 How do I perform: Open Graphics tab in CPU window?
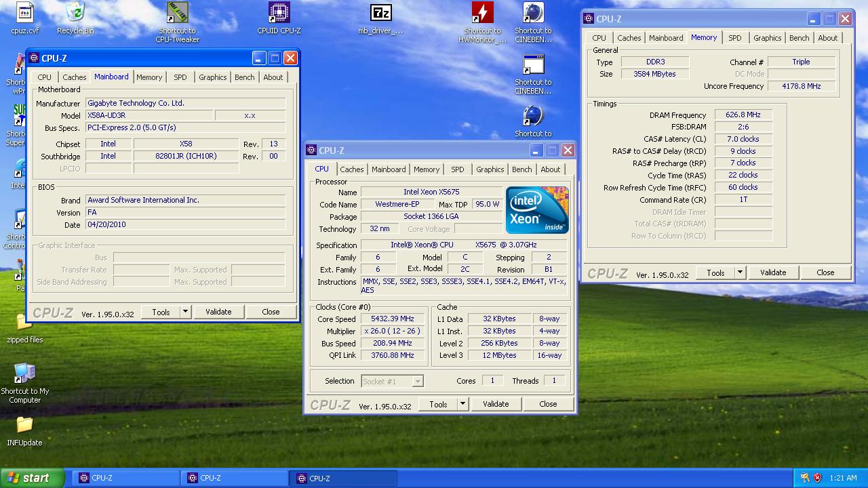pyautogui.click(x=490, y=169)
